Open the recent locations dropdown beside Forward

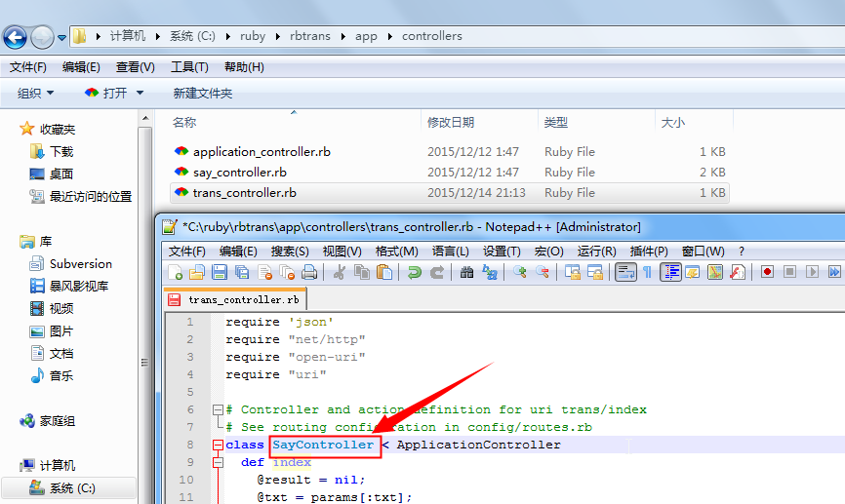coord(62,38)
